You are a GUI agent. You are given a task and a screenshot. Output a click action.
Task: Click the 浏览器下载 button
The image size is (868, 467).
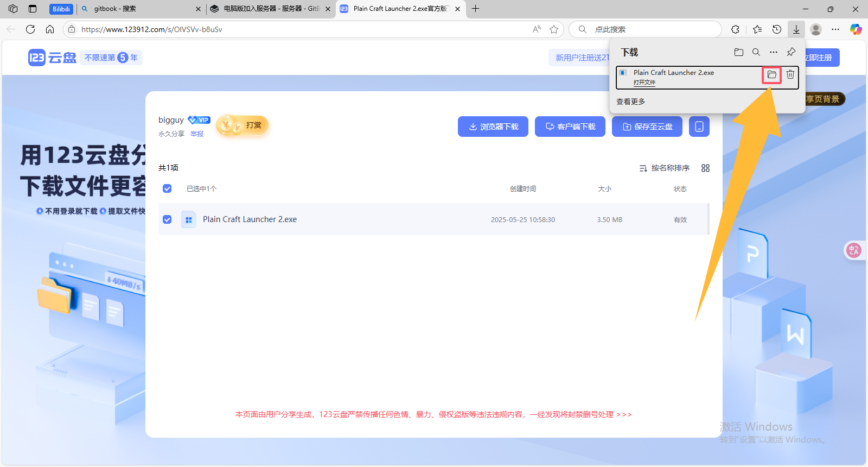[493, 127]
